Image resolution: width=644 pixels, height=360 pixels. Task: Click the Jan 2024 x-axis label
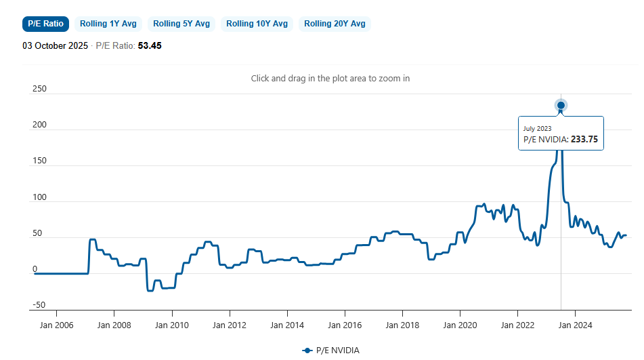(x=575, y=324)
